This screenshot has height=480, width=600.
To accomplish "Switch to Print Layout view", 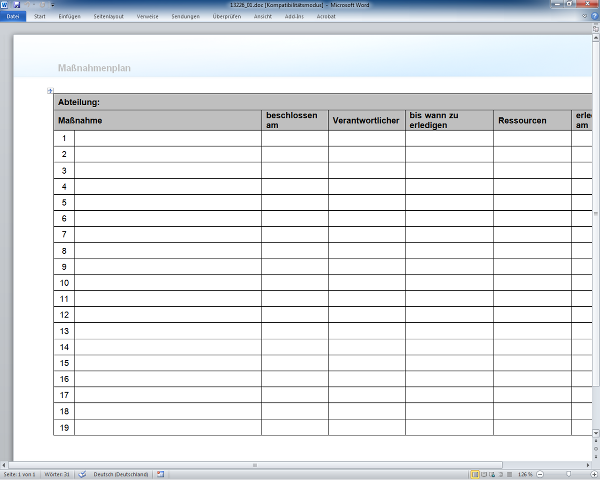I will pos(475,473).
